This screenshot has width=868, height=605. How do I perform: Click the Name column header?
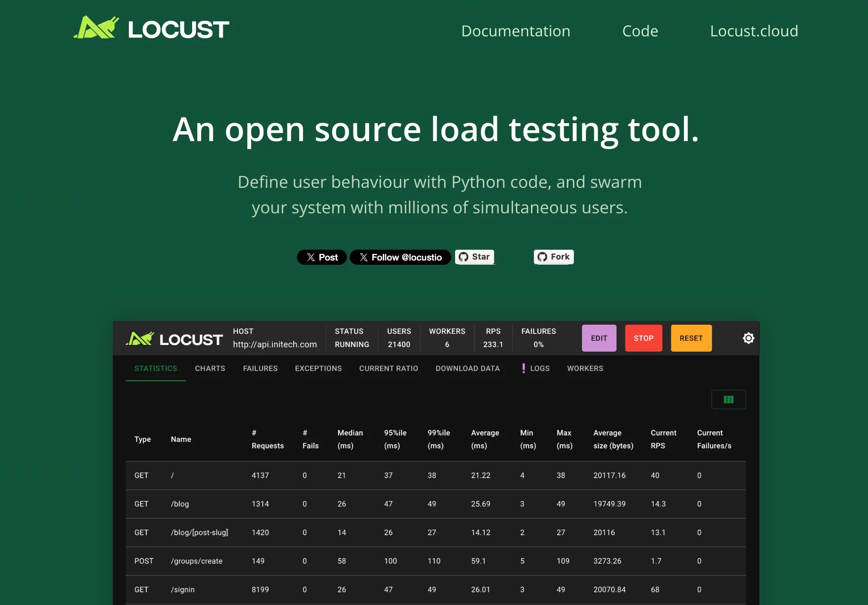click(x=181, y=439)
